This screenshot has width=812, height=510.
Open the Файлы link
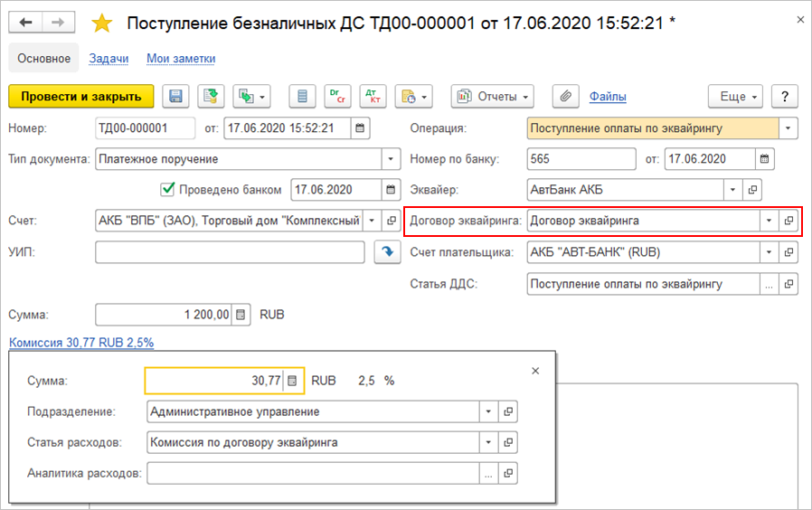608,97
